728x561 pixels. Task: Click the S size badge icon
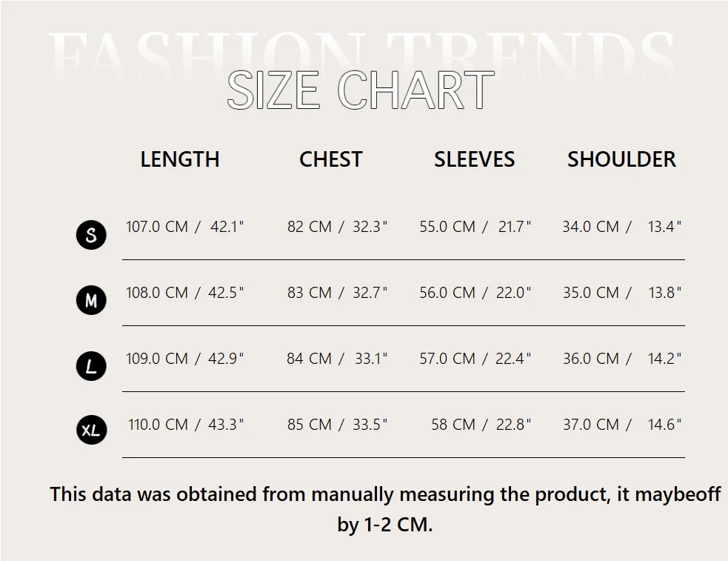coord(91,235)
